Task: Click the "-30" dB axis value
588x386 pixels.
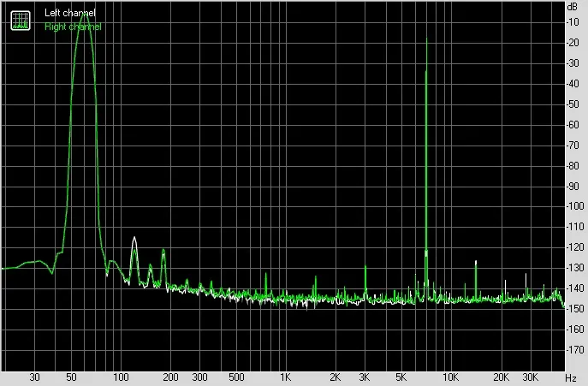Action: [573, 63]
